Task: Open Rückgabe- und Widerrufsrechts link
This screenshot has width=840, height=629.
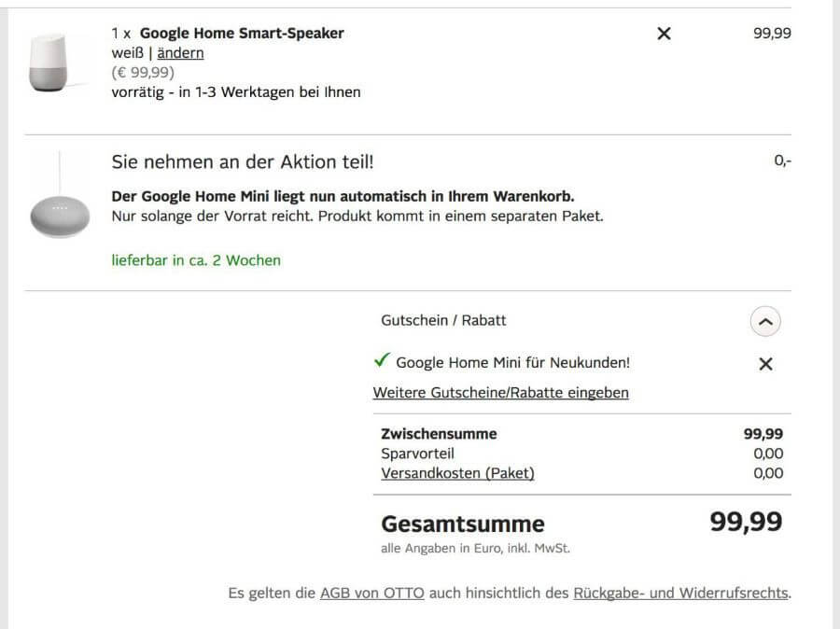Action: point(680,593)
